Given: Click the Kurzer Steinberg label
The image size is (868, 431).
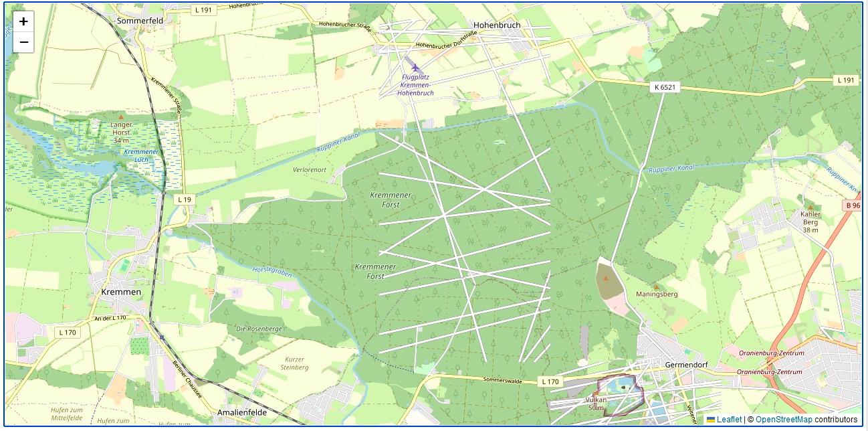Looking at the screenshot, I should click(294, 363).
